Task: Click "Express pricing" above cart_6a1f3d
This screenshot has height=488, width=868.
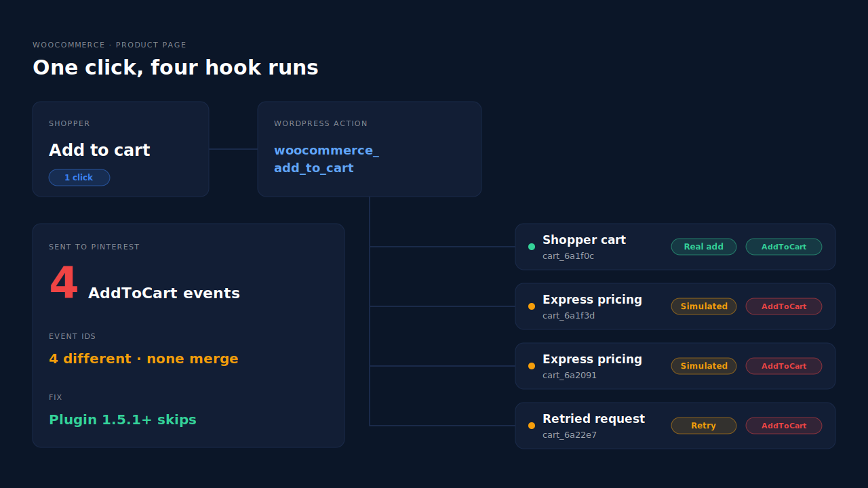Action: tap(592, 300)
